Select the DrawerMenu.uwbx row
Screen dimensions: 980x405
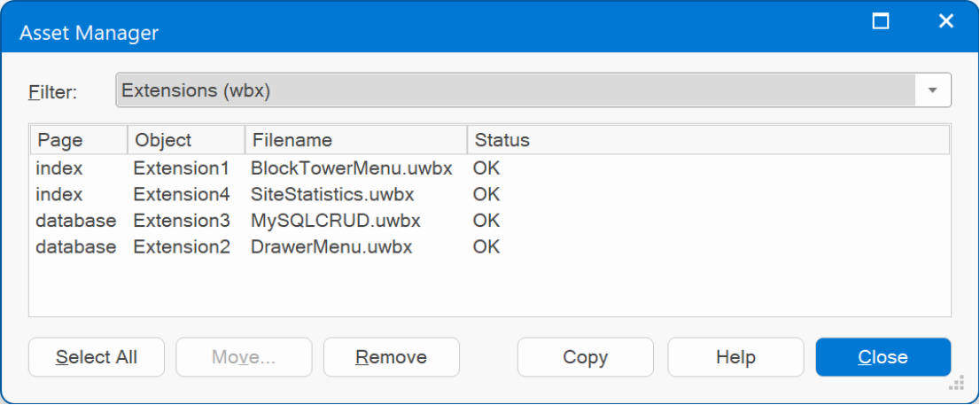tap(490, 247)
